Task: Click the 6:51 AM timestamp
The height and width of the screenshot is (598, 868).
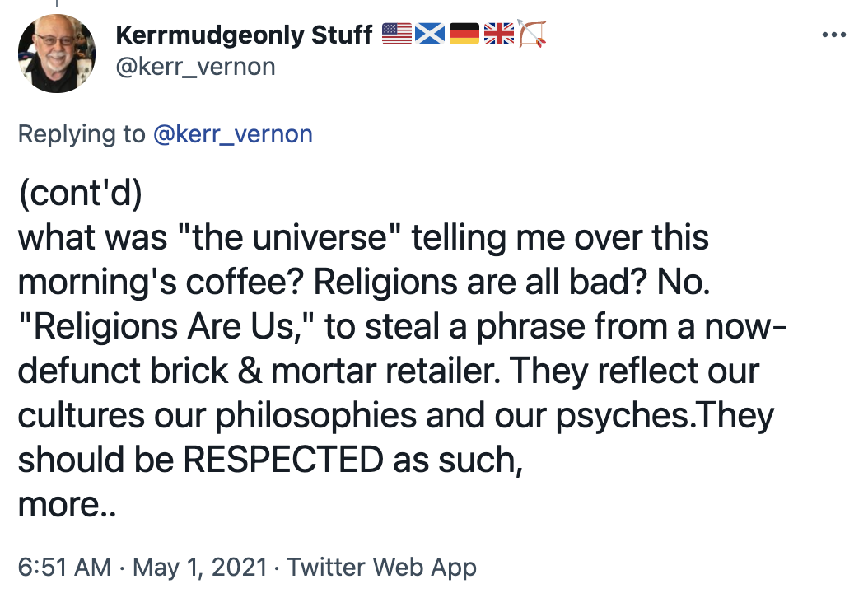Action: point(64,568)
